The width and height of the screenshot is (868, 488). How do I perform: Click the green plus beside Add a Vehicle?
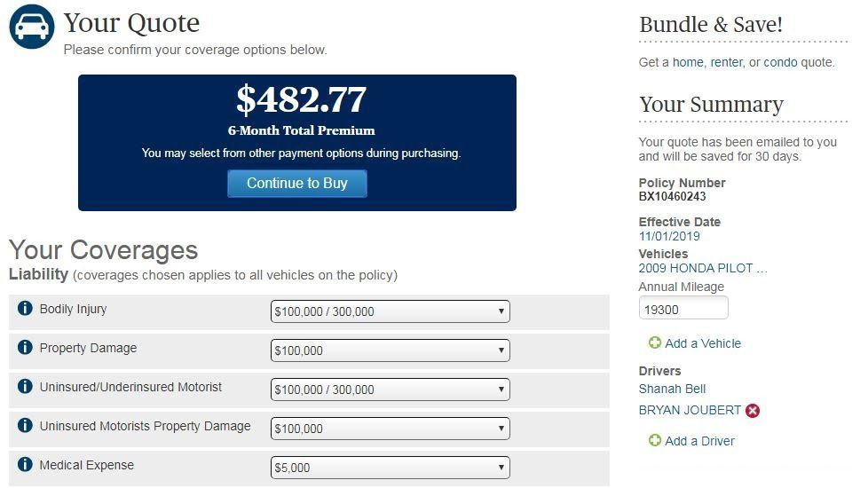pos(655,343)
